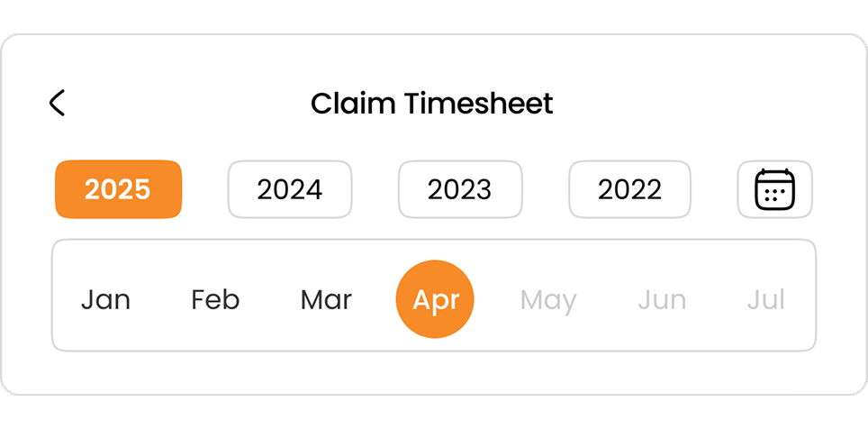Tap the orange Apr month circle
The image size is (868, 429).
coord(435,298)
